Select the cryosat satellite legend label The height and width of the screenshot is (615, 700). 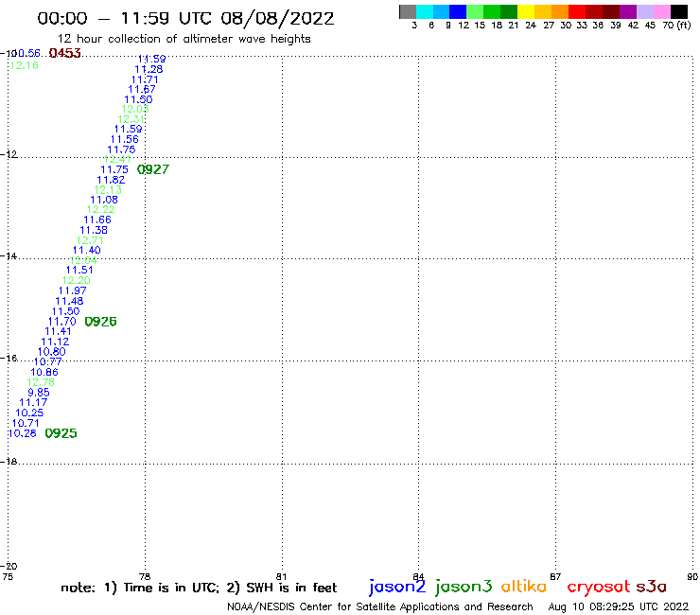click(x=599, y=587)
